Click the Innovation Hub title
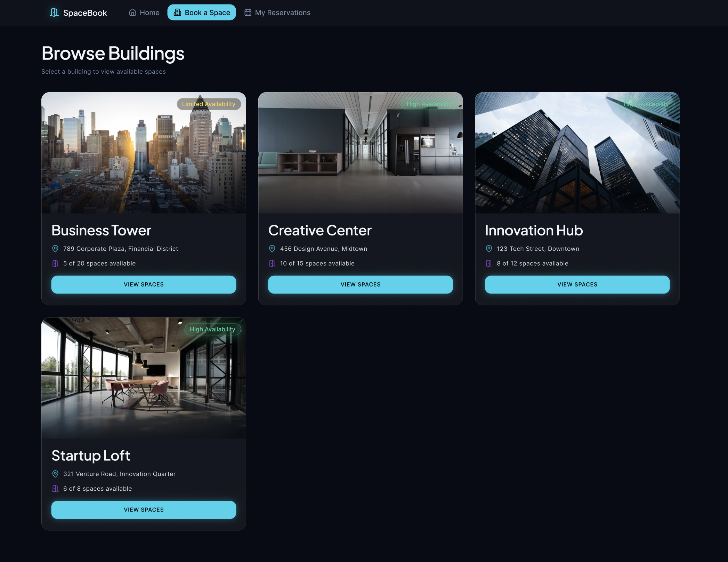Viewport: 728px width, 562px height. [534, 230]
